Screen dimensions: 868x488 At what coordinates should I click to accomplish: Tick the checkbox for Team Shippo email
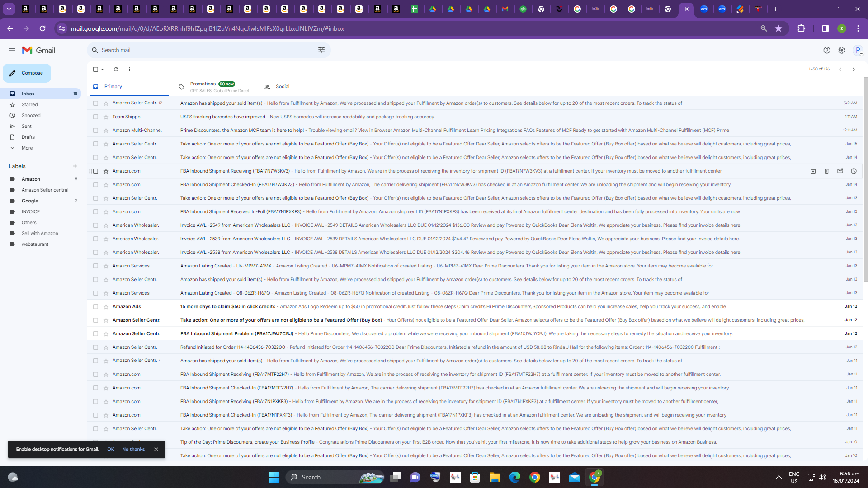tap(95, 117)
